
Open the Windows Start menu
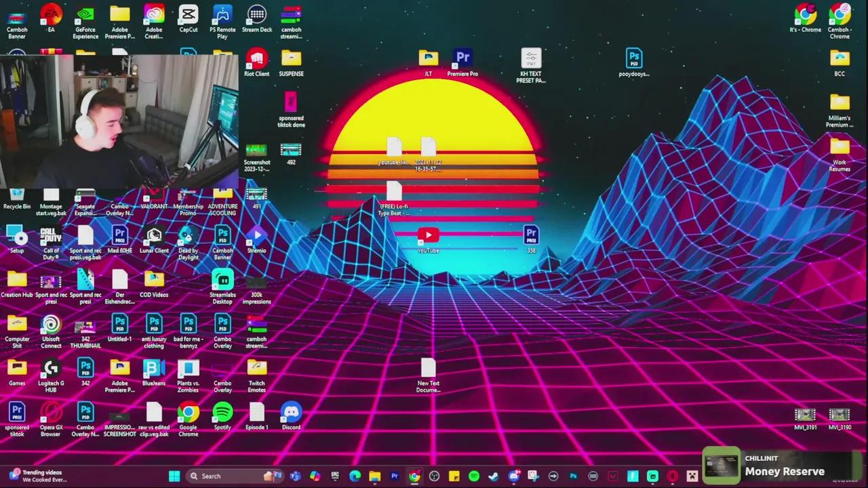[174, 476]
